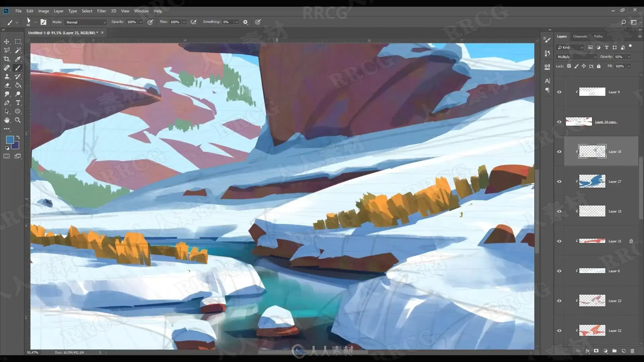Select the Clone Stamp tool

[x=7, y=76]
